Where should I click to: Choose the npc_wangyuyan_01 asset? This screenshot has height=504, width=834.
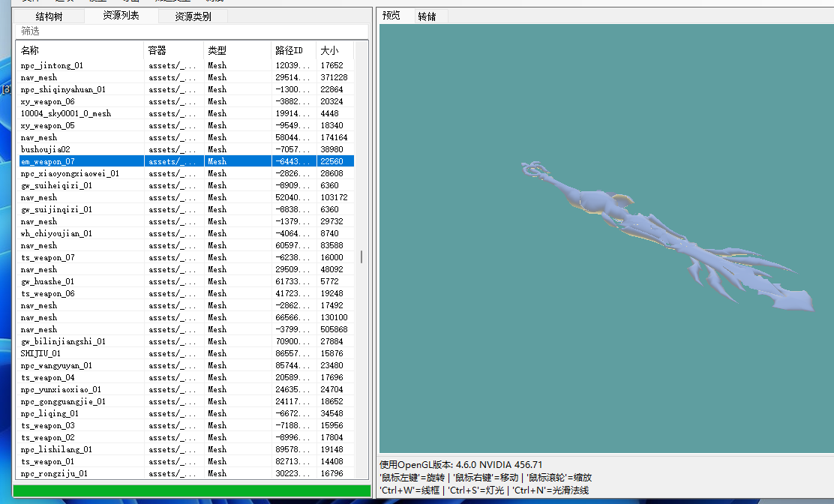187,365
